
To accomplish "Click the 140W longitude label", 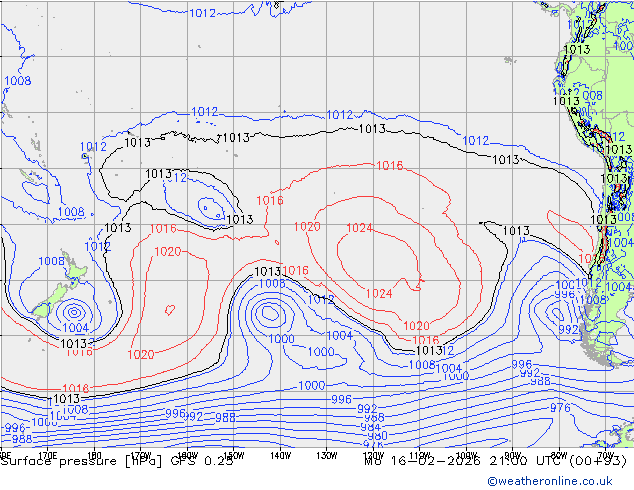I will [280, 456].
